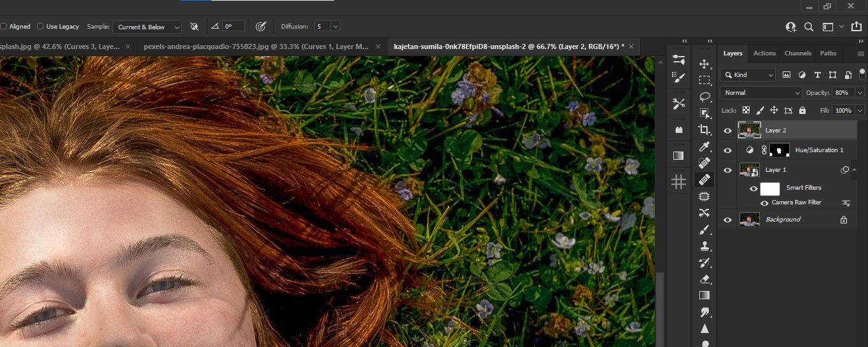Image resolution: width=868 pixels, height=347 pixels.
Task: Open the Gradients panel icon
Action: [678, 155]
